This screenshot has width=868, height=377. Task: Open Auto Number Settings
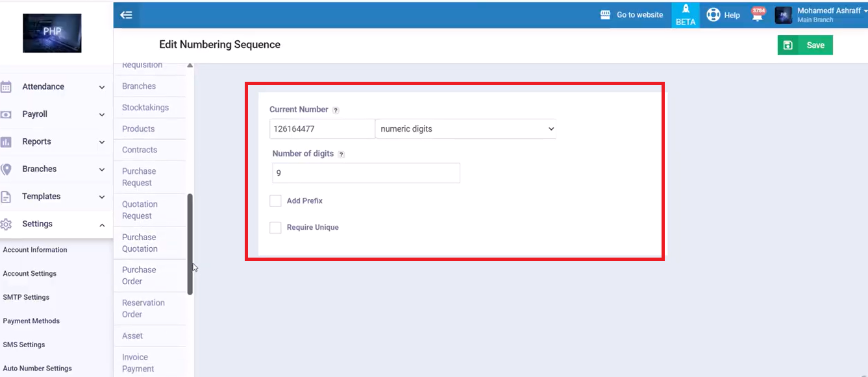[x=38, y=369]
